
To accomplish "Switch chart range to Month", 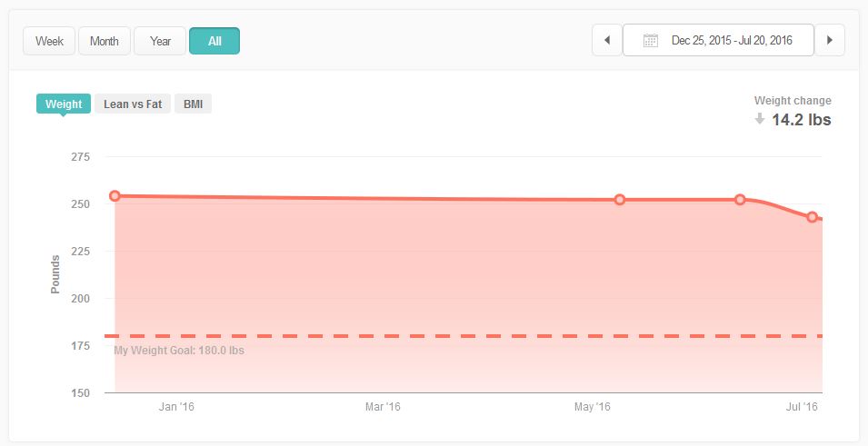I will click(105, 41).
